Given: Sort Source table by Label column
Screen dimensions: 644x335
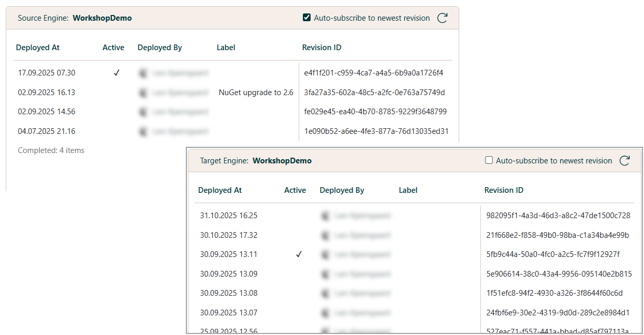Looking at the screenshot, I should 226,48.
